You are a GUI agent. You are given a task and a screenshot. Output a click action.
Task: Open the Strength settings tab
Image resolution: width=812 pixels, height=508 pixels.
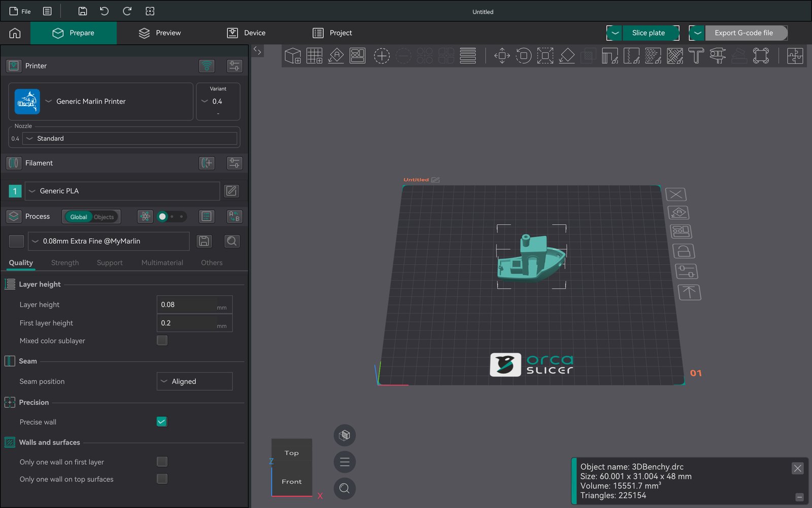click(65, 263)
